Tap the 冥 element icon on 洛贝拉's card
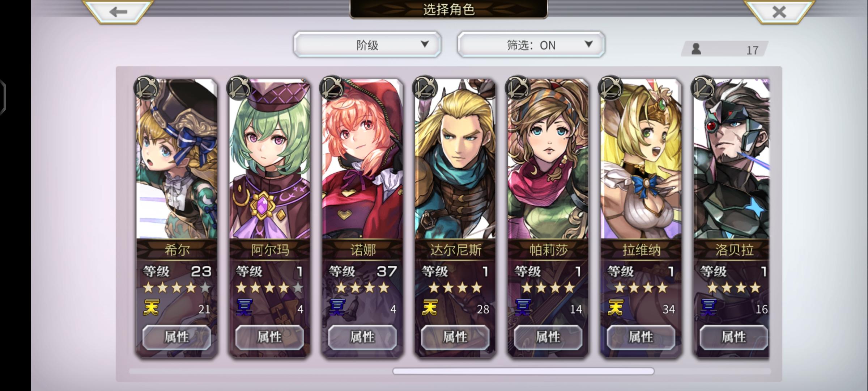Screen dimensions: 868x391 pyautogui.click(x=709, y=307)
